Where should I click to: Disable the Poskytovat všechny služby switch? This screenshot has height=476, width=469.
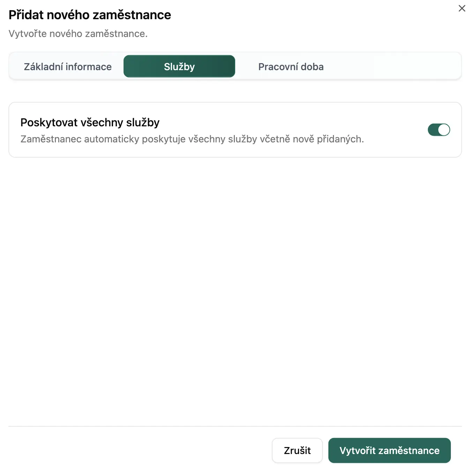439,130
